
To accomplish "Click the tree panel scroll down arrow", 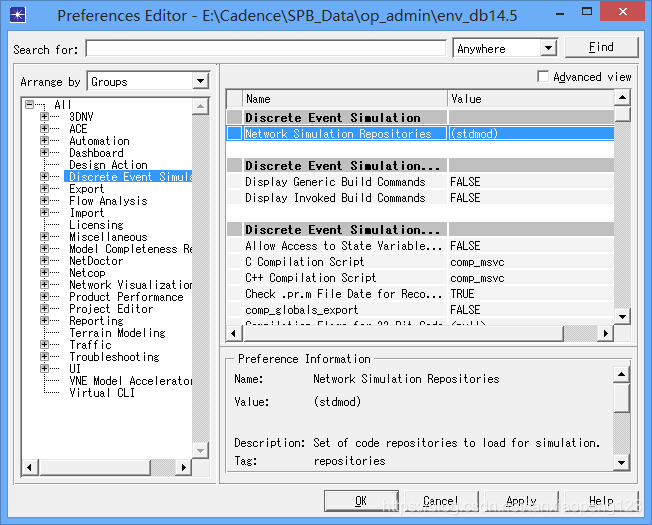I will 200,450.
